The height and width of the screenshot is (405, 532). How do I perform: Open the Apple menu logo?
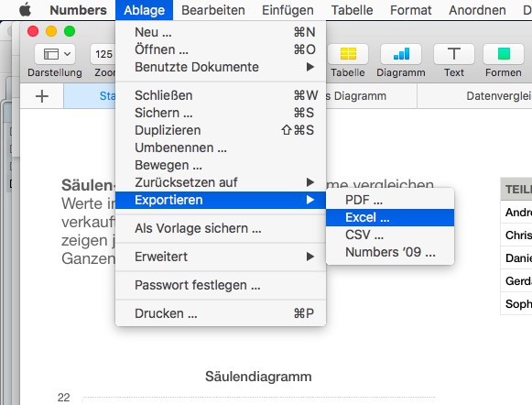point(25,10)
